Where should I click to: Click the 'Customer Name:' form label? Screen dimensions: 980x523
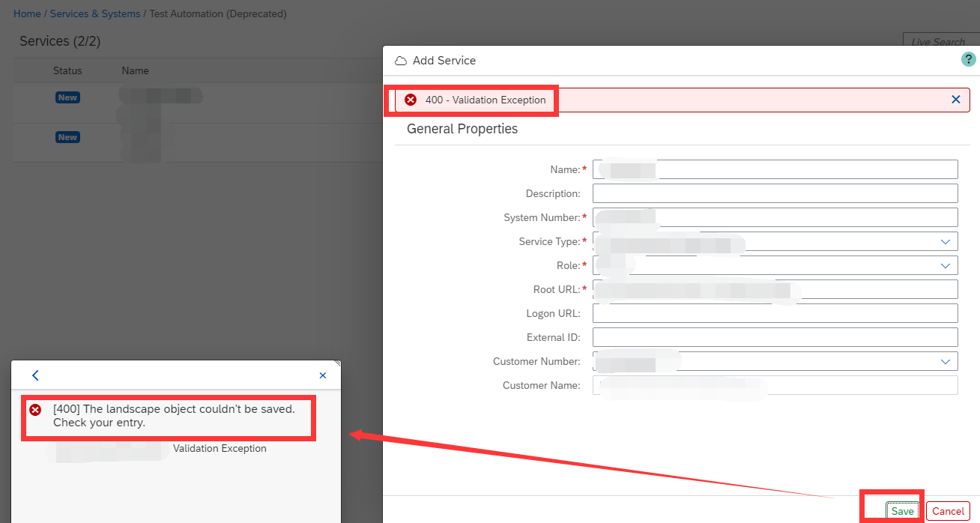click(542, 385)
